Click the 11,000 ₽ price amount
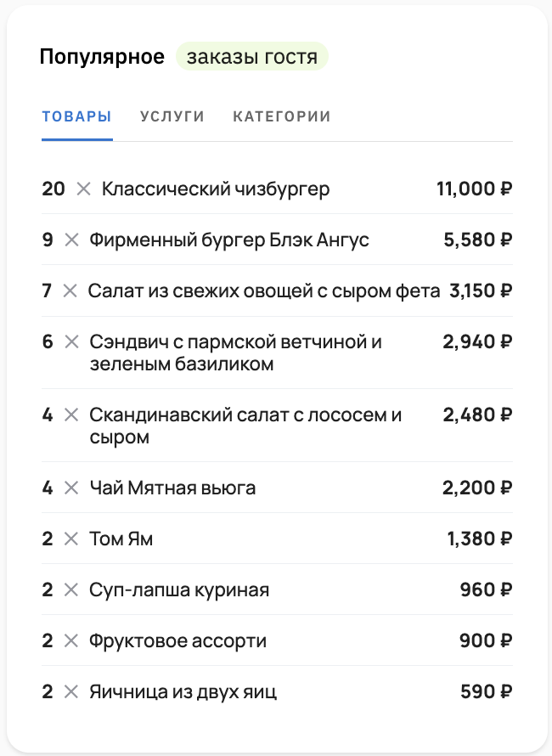552x756 pixels. click(x=474, y=189)
